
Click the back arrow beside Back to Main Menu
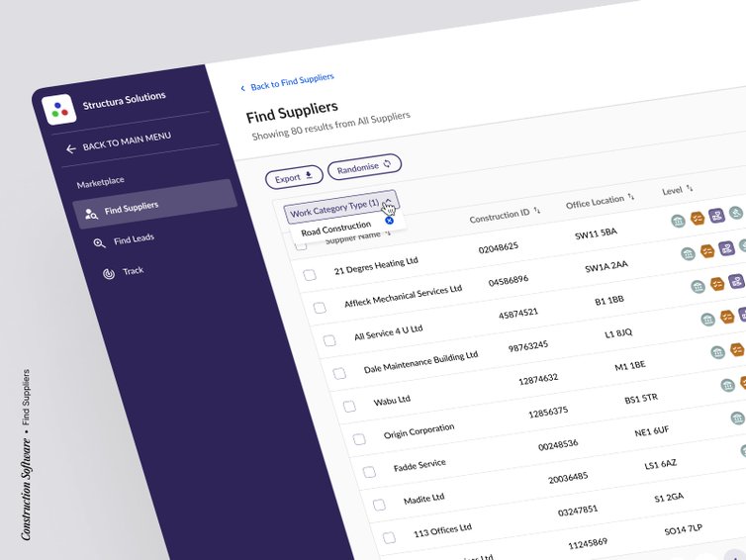70,148
